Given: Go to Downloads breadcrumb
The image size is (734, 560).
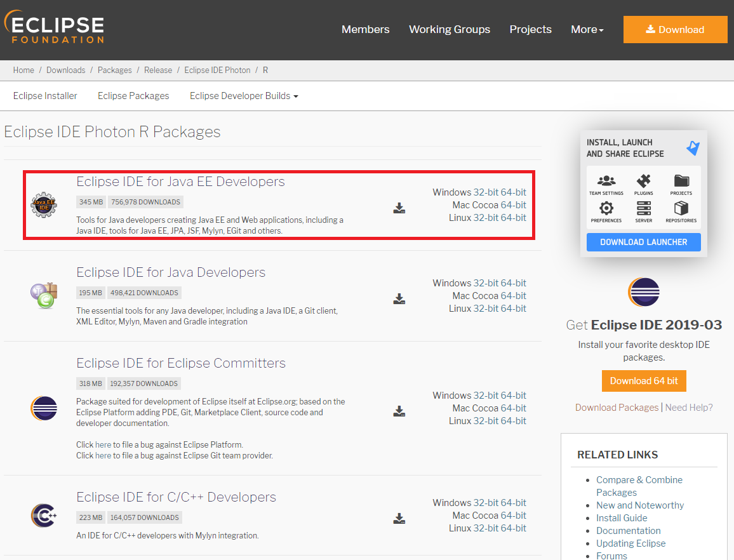Looking at the screenshot, I should click(x=65, y=70).
